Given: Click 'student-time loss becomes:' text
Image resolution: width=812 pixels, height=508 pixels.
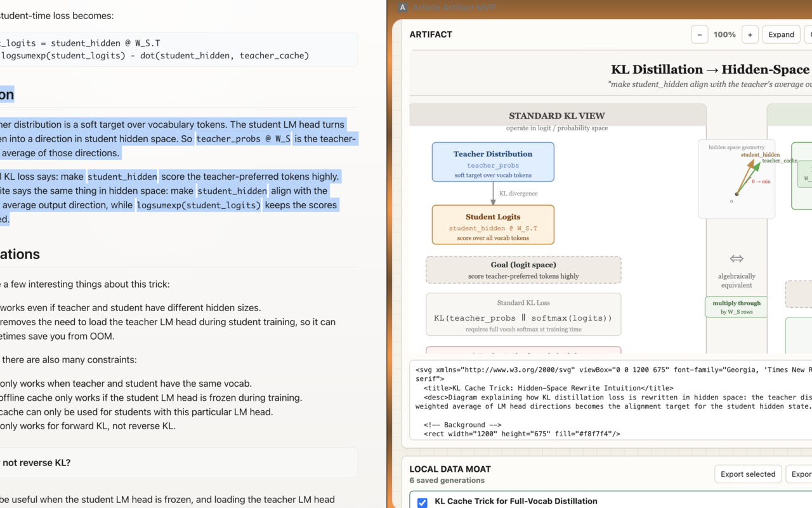Looking at the screenshot, I should pyautogui.click(x=57, y=15).
